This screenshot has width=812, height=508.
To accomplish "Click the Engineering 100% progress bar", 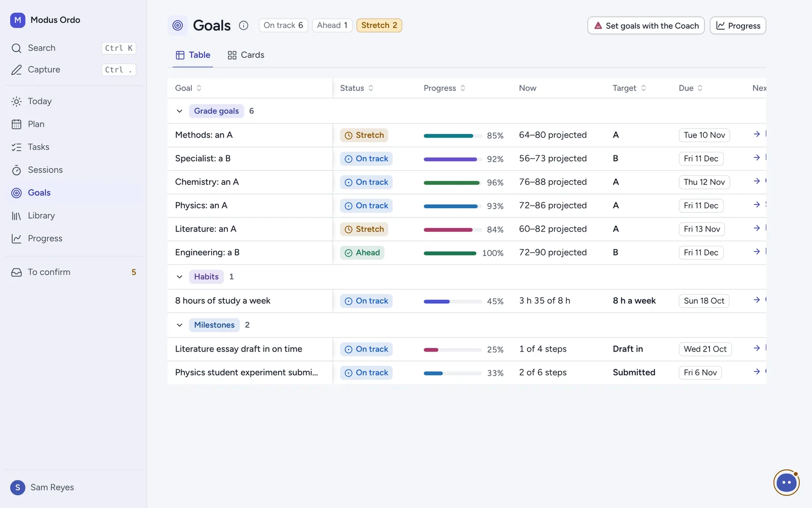I will [450, 253].
